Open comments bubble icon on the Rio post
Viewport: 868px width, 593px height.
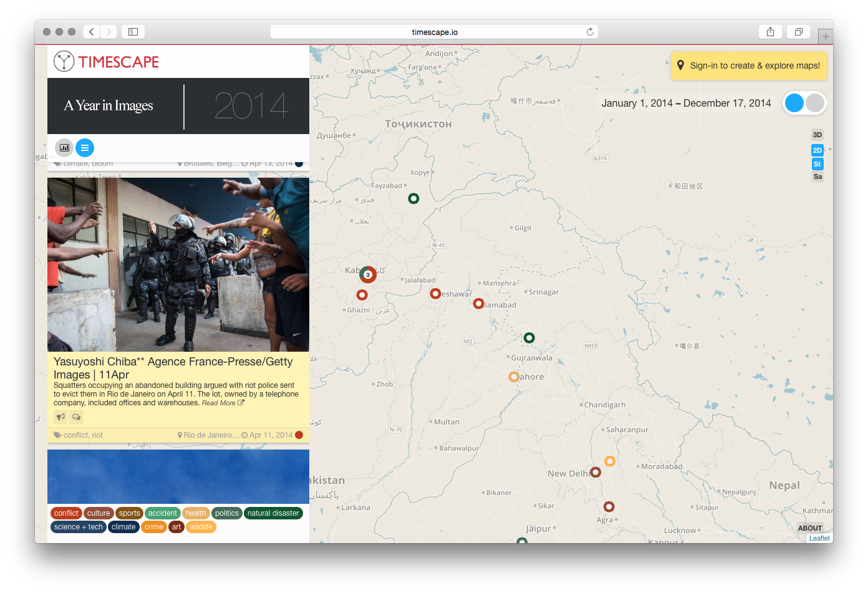point(76,417)
